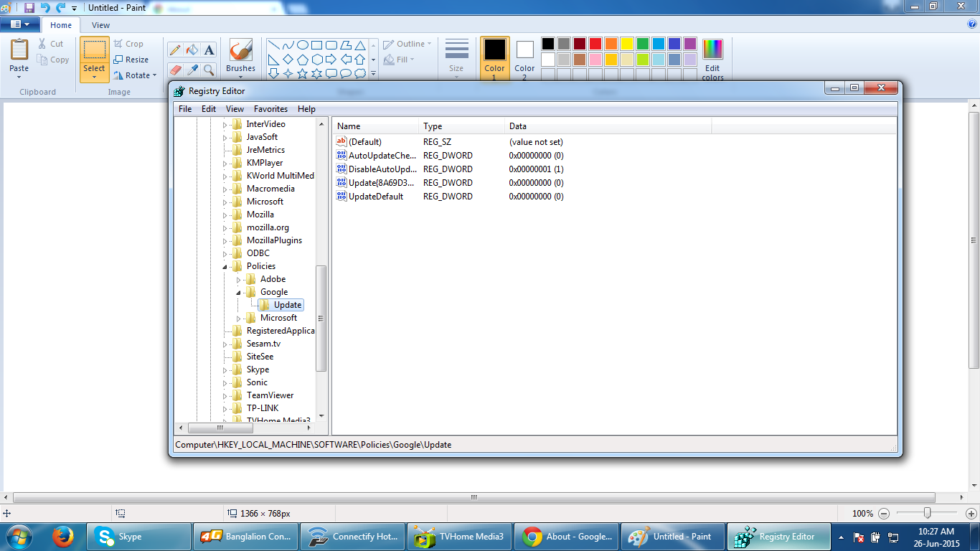Click the Redo arrow in Paint title bar
The width and height of the screenshot is (980, 551).
(60, 7)
